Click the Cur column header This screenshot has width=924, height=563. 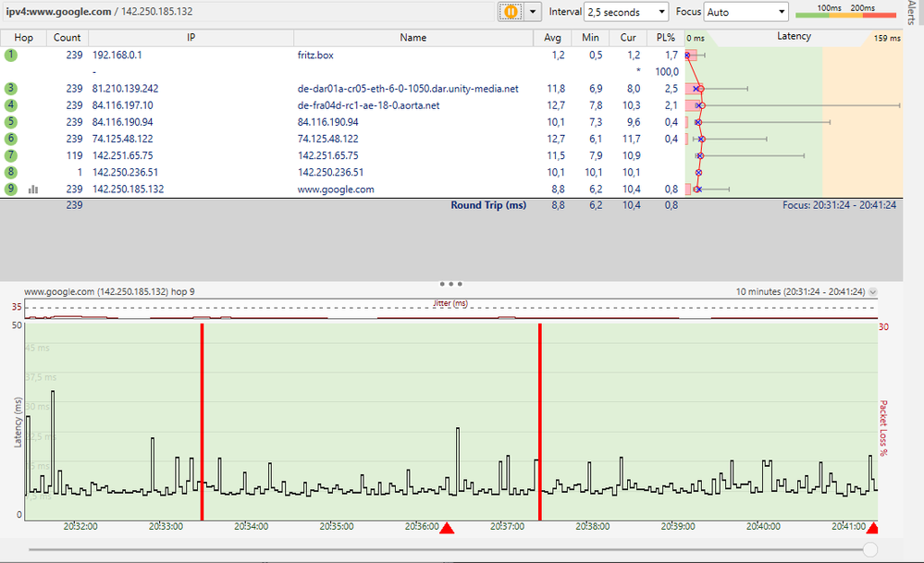point(628,38)
